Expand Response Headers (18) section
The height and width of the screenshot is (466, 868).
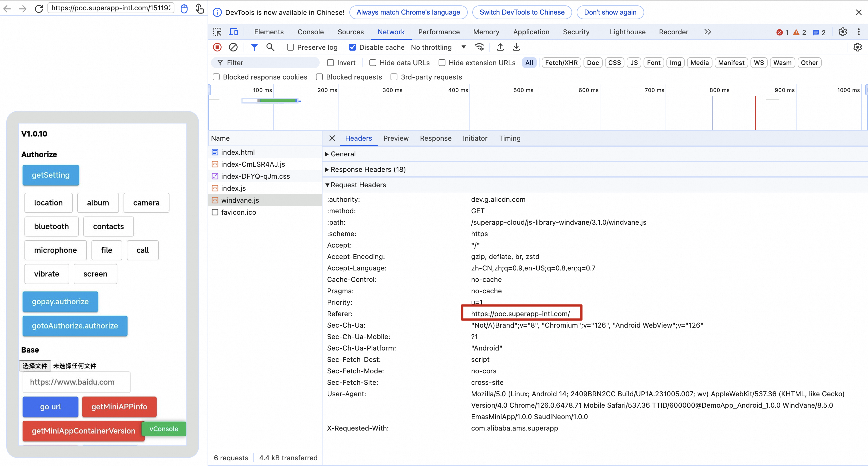coord(368,170)
